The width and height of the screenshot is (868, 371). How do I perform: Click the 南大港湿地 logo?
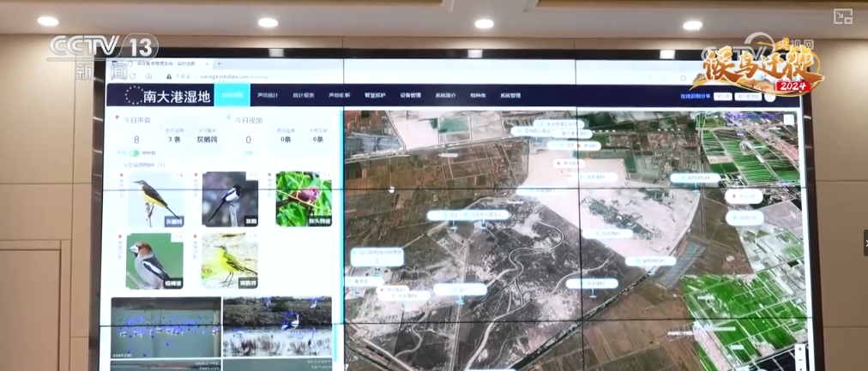(x=168, y=96)
